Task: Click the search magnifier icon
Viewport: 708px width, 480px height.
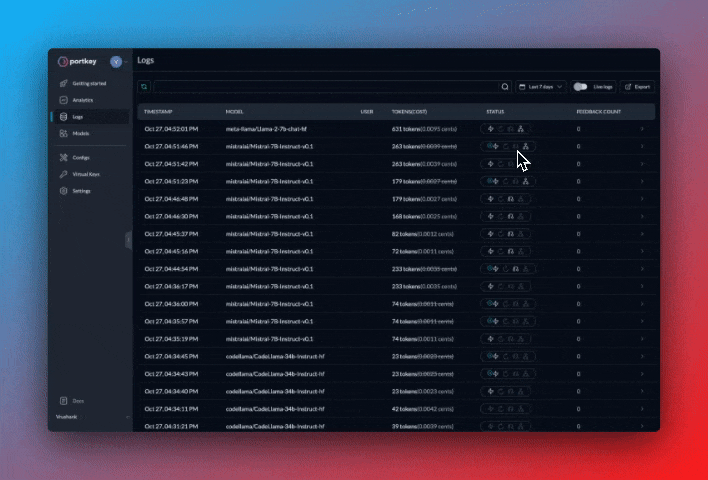Action: (505, 87)
